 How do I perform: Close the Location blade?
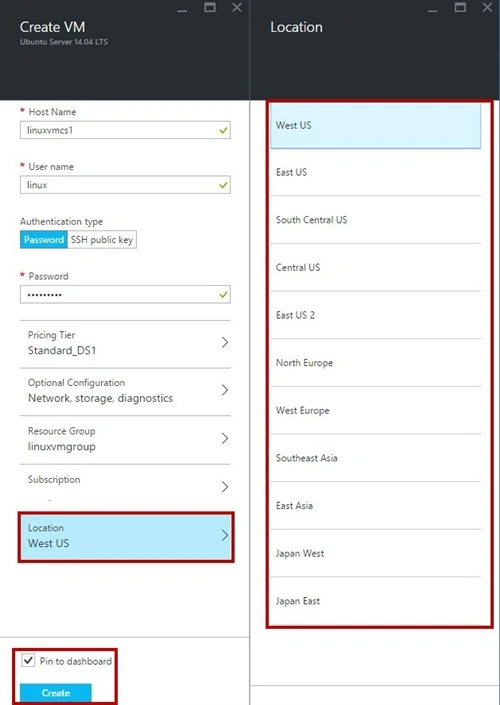(487, 7)
